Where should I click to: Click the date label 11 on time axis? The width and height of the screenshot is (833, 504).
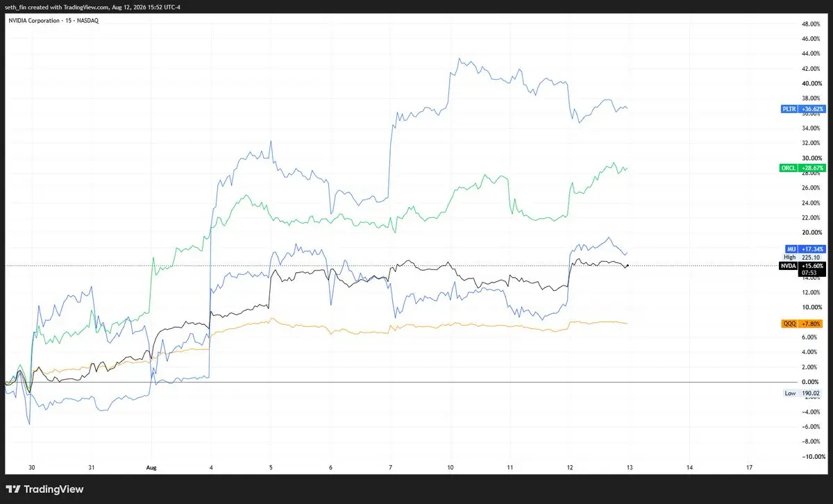coord(511,468)
